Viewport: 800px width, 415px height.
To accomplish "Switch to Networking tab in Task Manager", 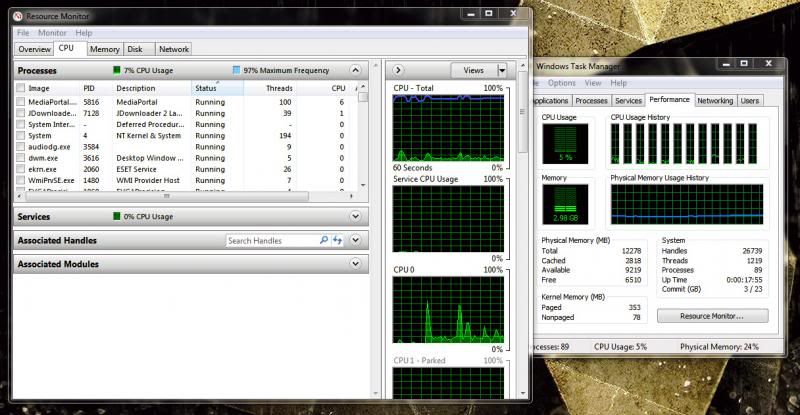I will click(x=715, y=101).
